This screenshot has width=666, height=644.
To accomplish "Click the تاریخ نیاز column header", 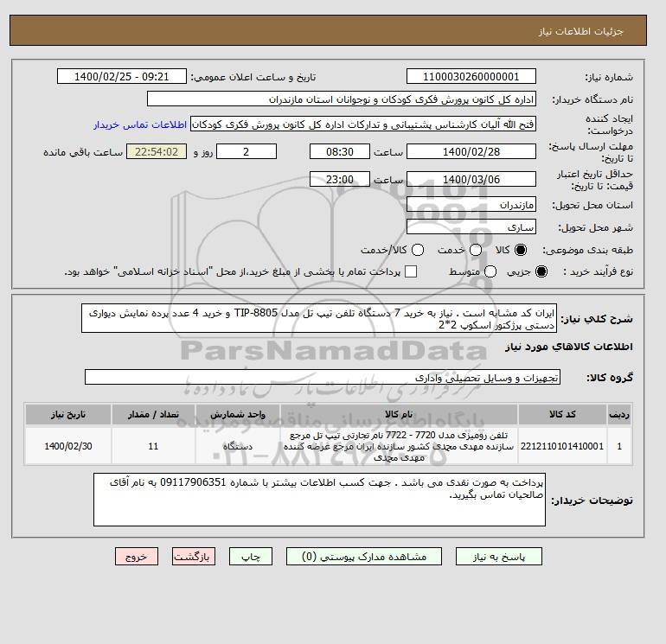I will 68,414.
